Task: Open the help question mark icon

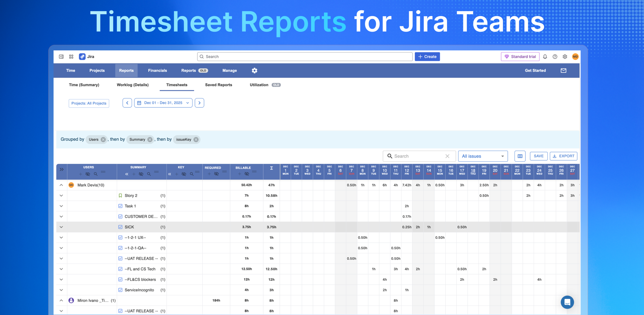Action: point(555,56)
